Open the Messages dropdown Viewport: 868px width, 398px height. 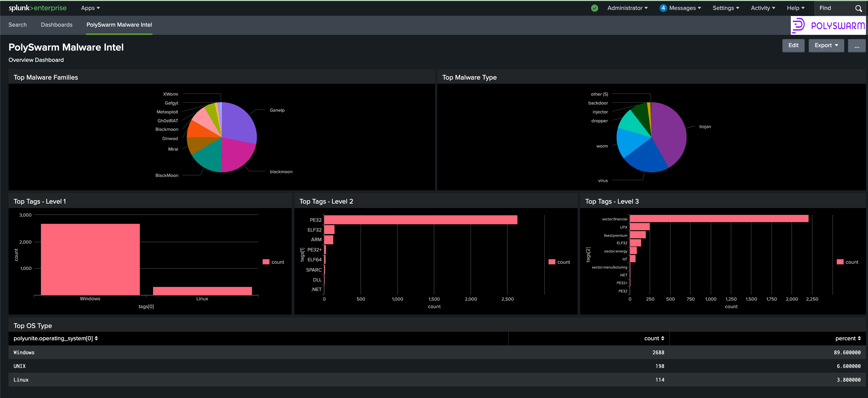pos(685,8)
